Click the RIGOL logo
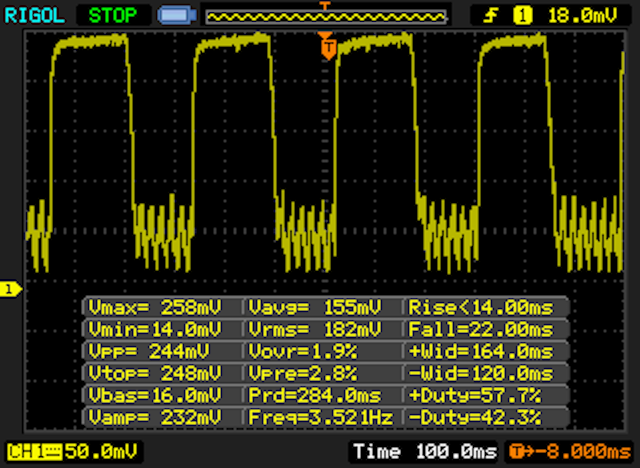The height and width of the screenshot is (468, 640). click(x=34, y=16)
